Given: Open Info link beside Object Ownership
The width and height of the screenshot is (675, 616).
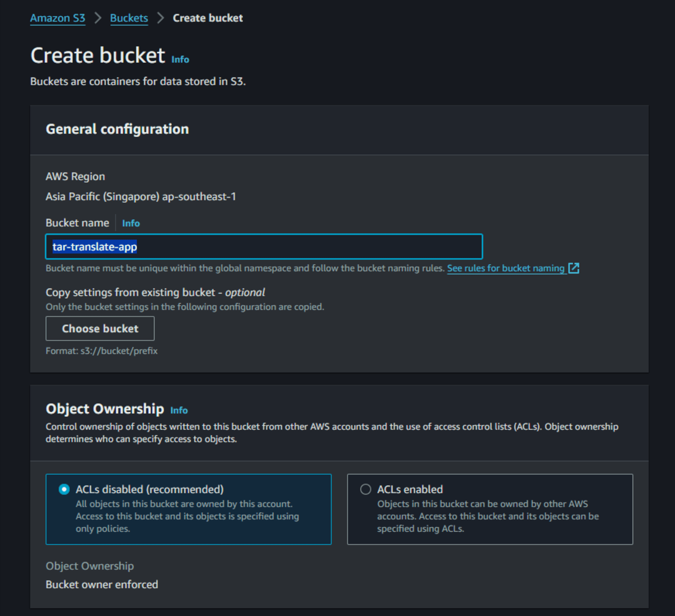Looking at the screenshot, I should coord(179,410).
